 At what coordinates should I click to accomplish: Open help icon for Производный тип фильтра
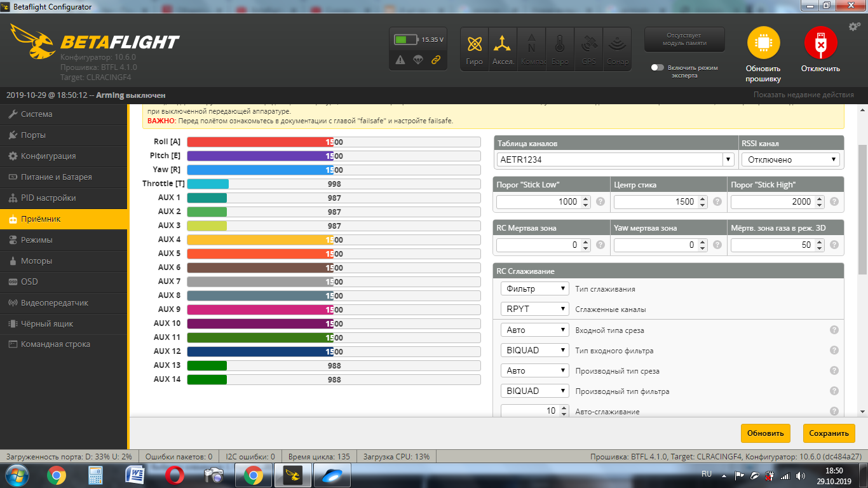point(834,391)
